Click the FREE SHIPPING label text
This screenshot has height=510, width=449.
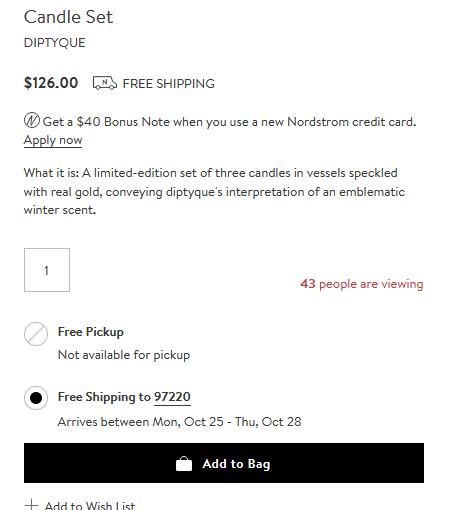point(169,84)
